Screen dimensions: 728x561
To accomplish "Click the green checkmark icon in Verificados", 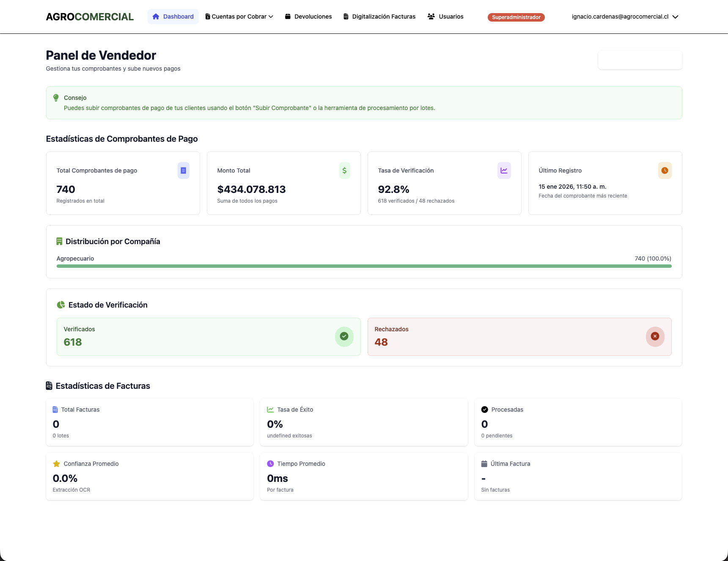I will (x=344, y=336).
